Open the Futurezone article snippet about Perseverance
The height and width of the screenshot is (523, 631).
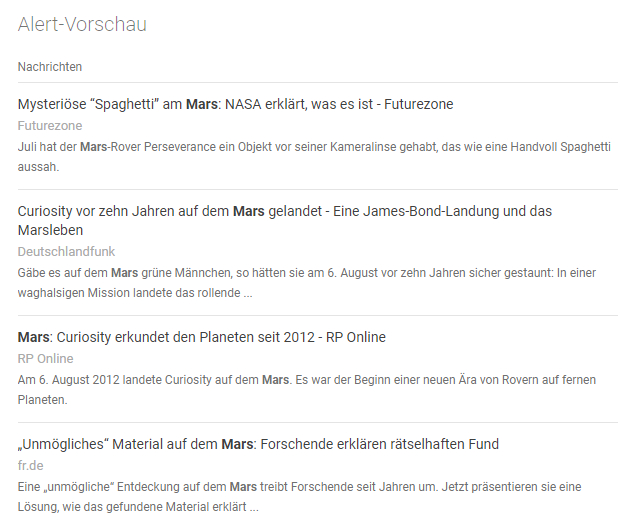tap(314, 156)
